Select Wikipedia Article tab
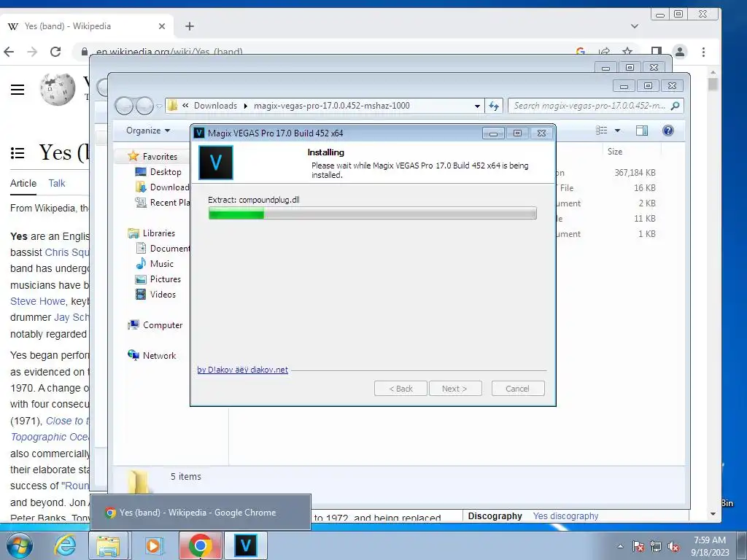The image size is (747, 560). pyautogui.click(x=23, y=183)
